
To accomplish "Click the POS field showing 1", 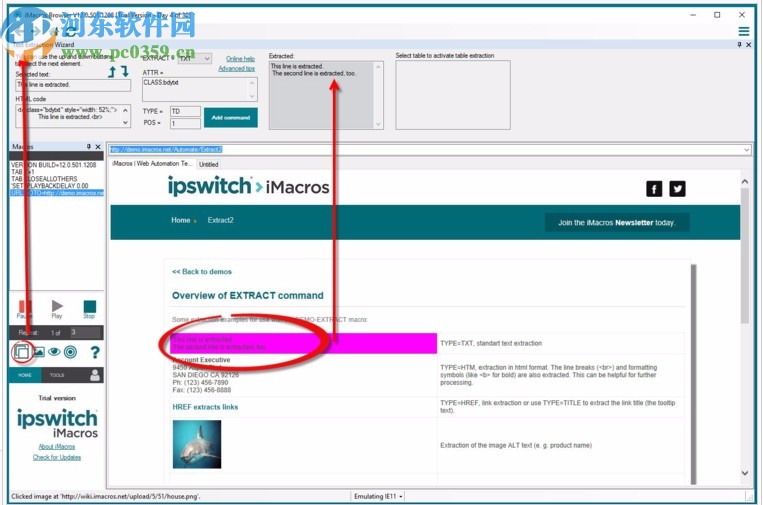I will (x=185, y=123).
